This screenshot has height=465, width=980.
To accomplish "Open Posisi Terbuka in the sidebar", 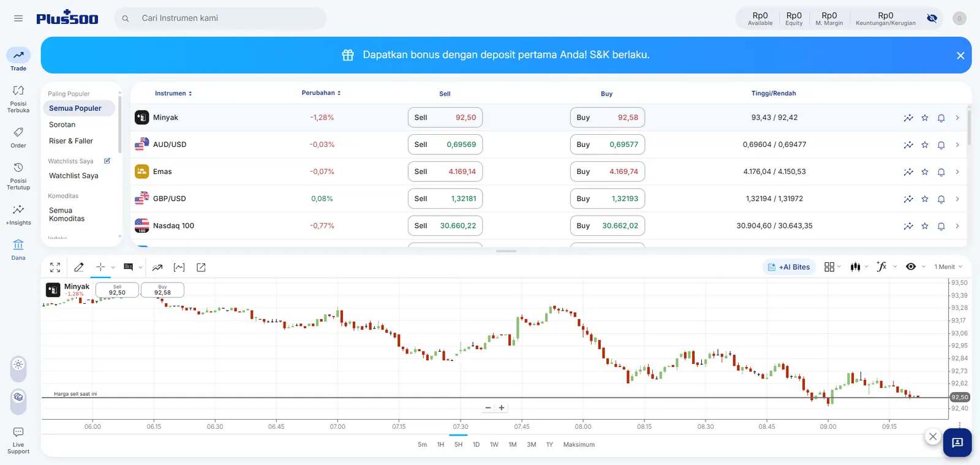I will (18, 99).
